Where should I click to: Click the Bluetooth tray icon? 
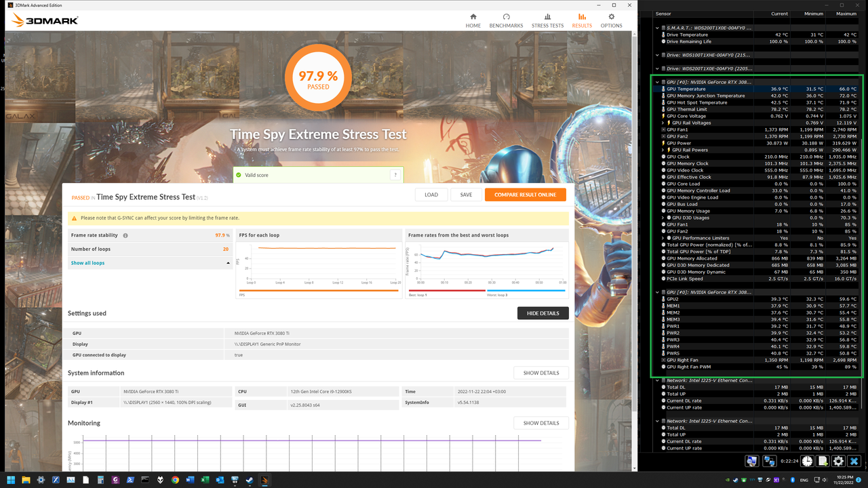793,480
